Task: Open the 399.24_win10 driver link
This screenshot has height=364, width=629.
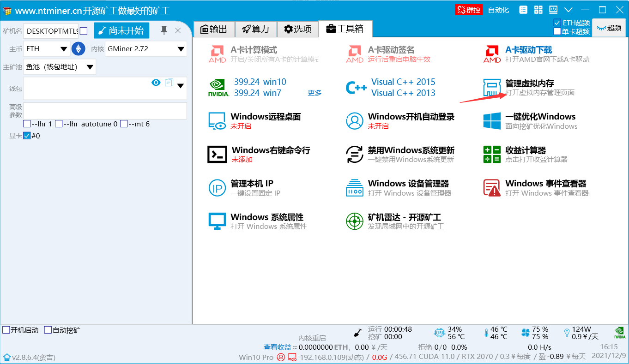Action: tap(260, 82)
